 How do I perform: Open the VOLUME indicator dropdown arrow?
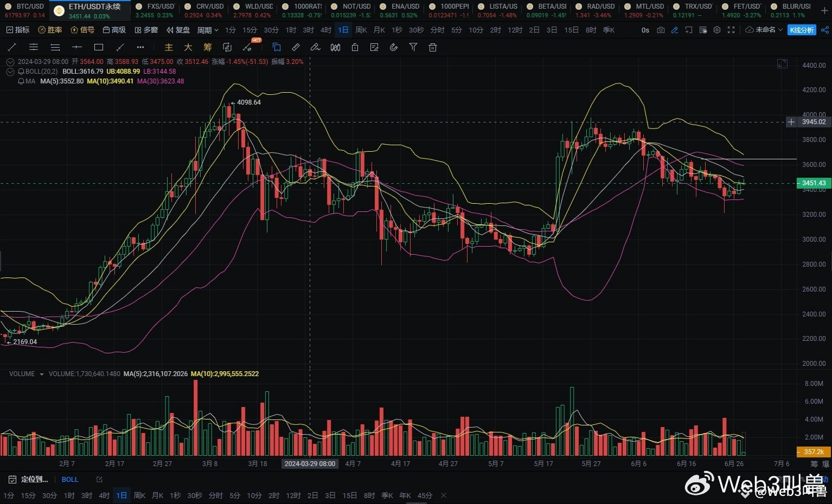point(42,374)
